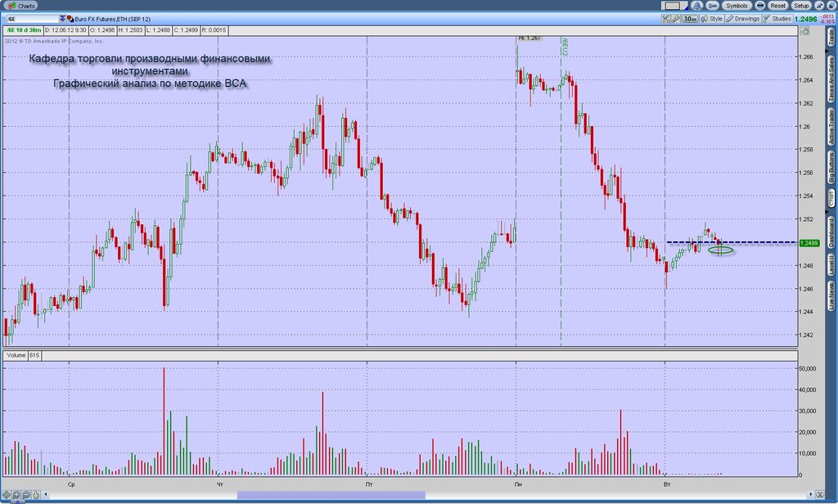The width and height of the screenshot is (838, 504).
Task: Switch to the Charts tab
Action: tap(22, 6)
